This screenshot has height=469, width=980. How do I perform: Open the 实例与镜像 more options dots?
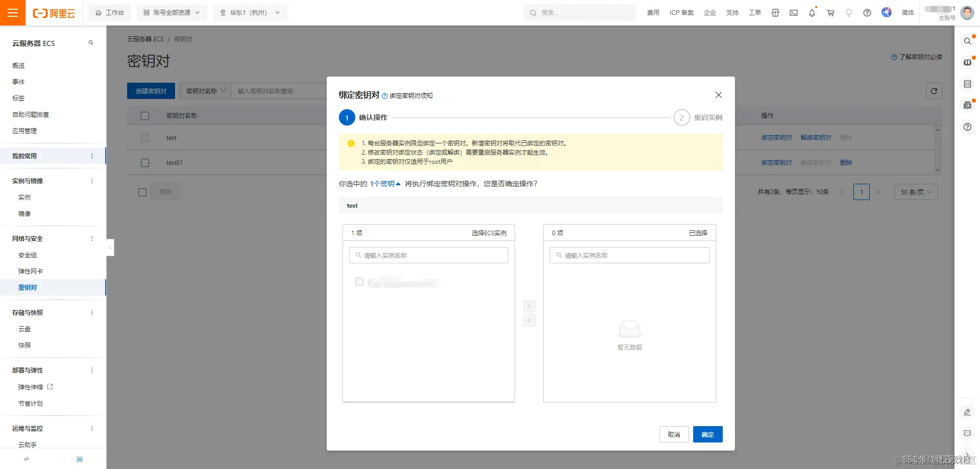[x=92, y=181]
